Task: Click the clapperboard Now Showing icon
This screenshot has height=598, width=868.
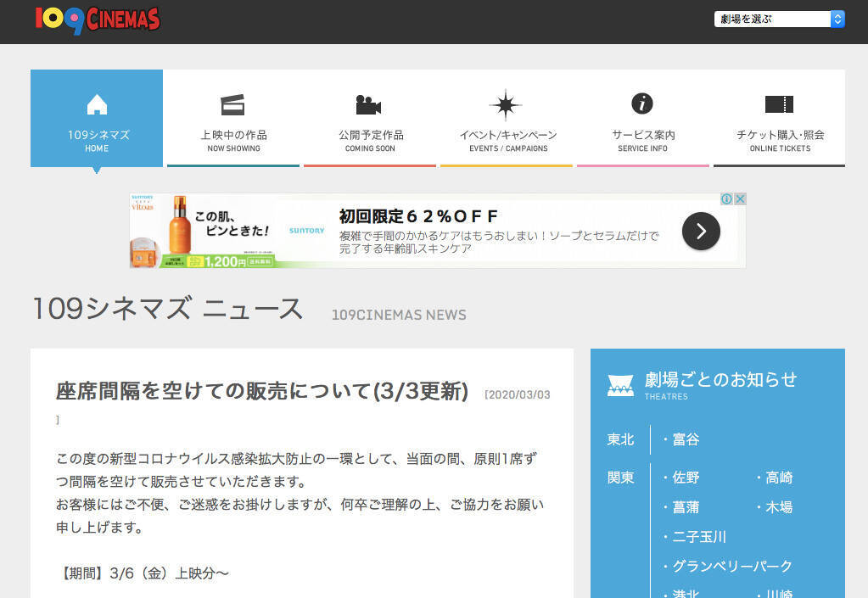Action: [x=232, y=104]
